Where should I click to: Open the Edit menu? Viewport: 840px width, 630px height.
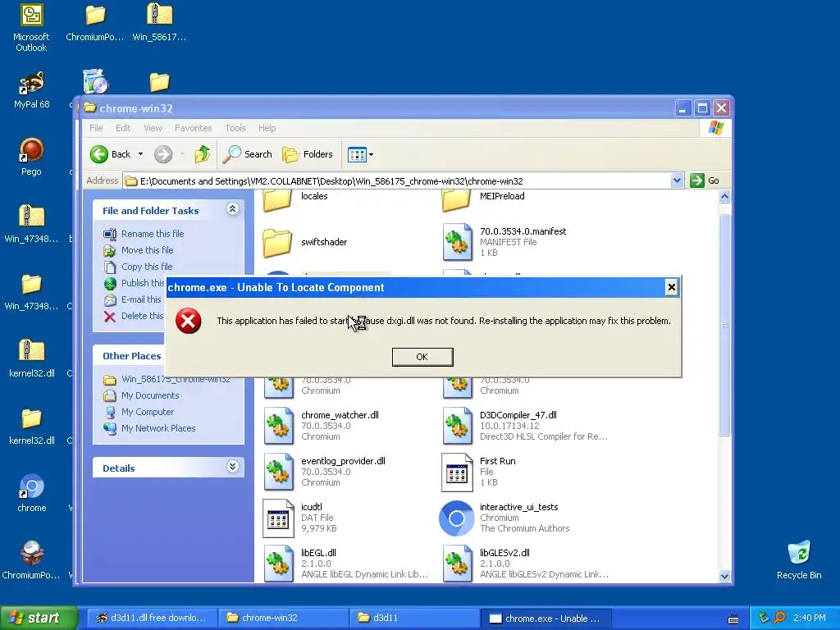click(x=123, y=128)
